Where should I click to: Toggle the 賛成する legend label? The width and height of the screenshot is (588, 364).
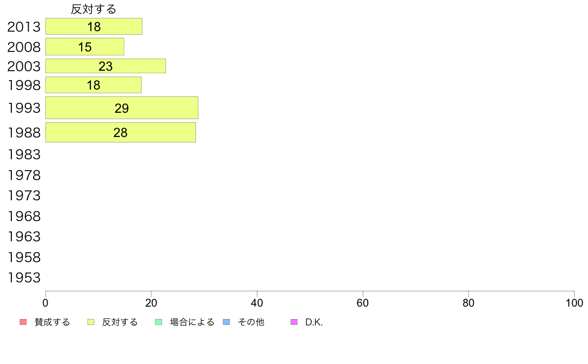click(52, 322)
